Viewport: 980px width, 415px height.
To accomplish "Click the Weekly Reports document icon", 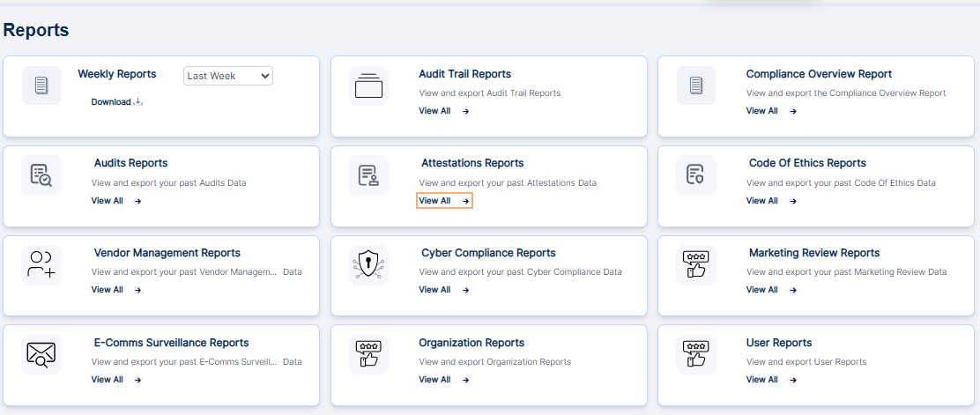I will [41, 85].
